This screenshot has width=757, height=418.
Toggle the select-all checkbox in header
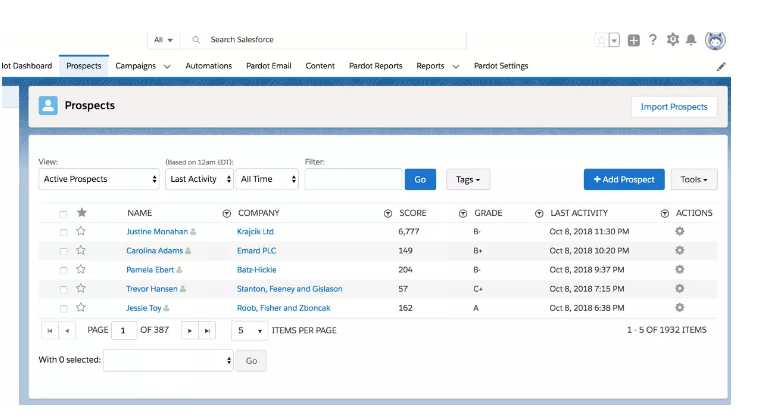[63, 214]
